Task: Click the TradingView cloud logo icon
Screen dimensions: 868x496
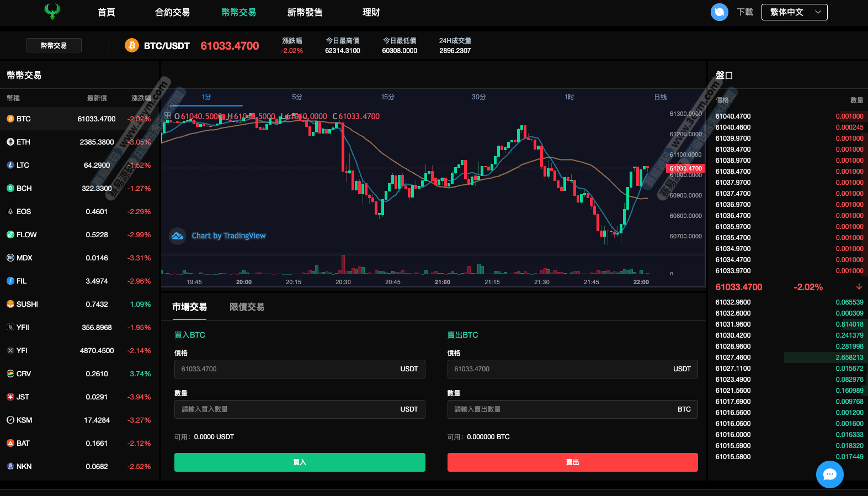Action: tap(177, 236)
